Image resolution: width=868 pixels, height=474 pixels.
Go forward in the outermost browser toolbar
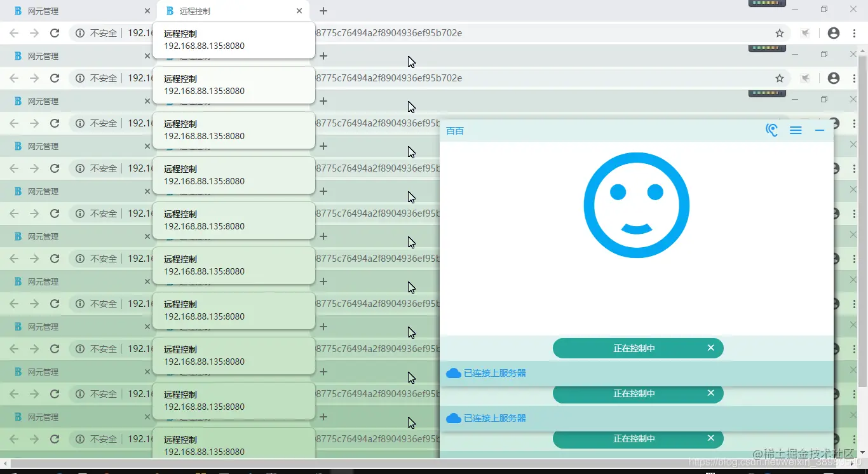pyautogui.click(x=34, y=33)
